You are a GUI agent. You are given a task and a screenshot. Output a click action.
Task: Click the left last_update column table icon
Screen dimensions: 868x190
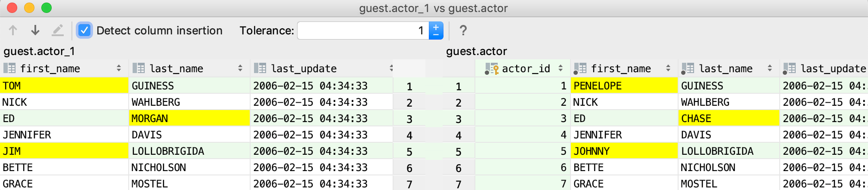click(260, 68)
